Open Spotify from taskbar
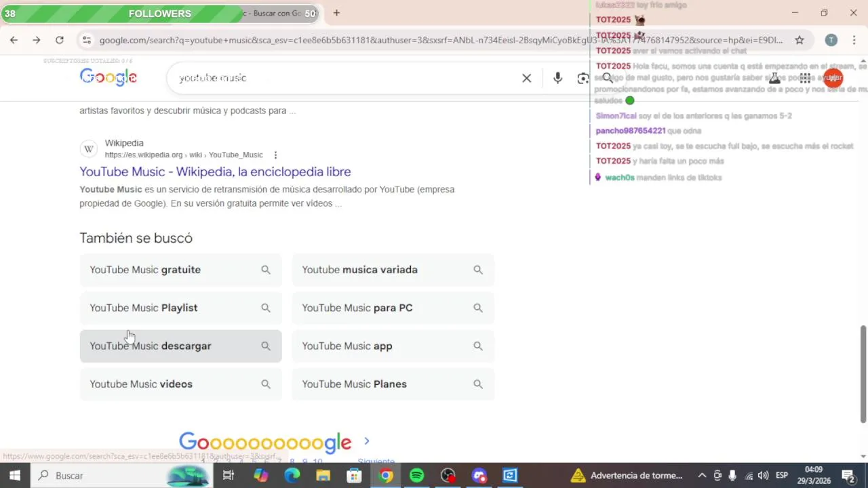 (x=416, y=475)
